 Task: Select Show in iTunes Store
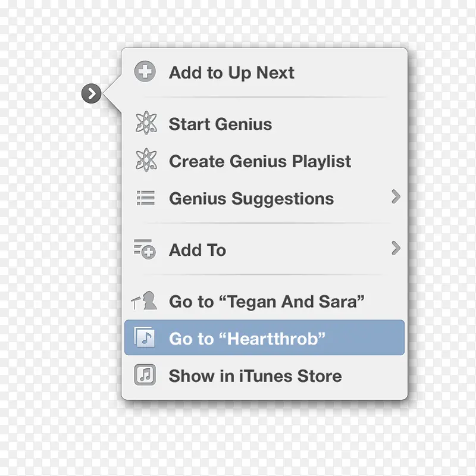pyautogui.click(x=255, y=376)
